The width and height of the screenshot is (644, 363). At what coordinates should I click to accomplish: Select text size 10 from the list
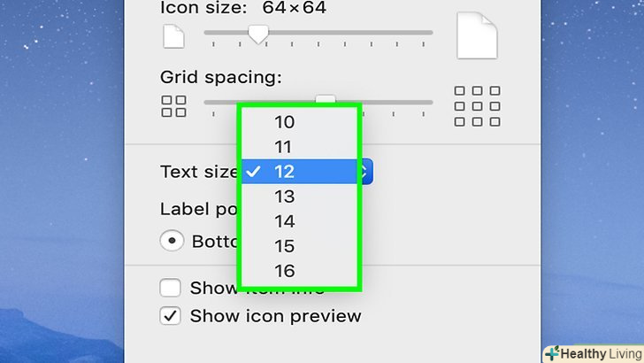[x=284, y=122]
